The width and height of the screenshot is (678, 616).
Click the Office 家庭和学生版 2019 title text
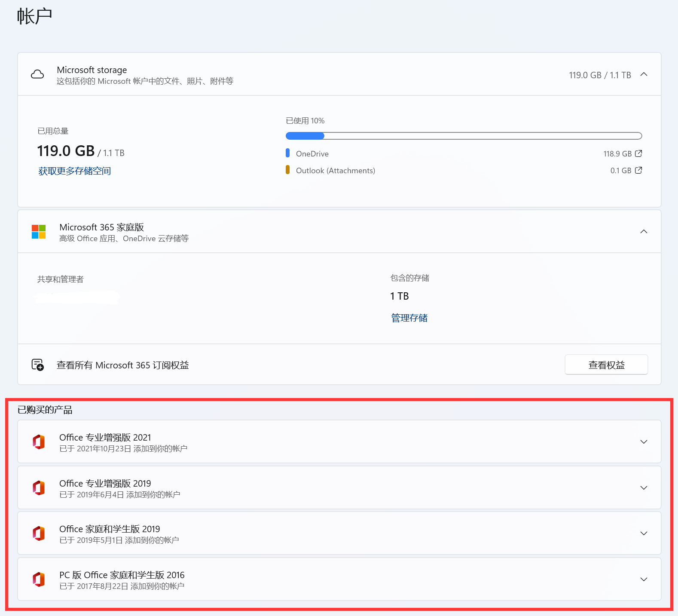click(x=110, y=529)
